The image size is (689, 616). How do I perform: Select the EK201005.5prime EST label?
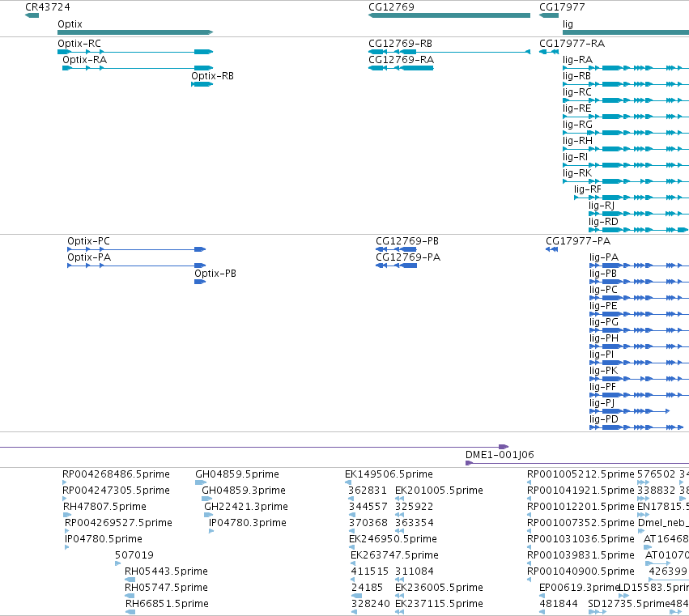coord(439,491)
